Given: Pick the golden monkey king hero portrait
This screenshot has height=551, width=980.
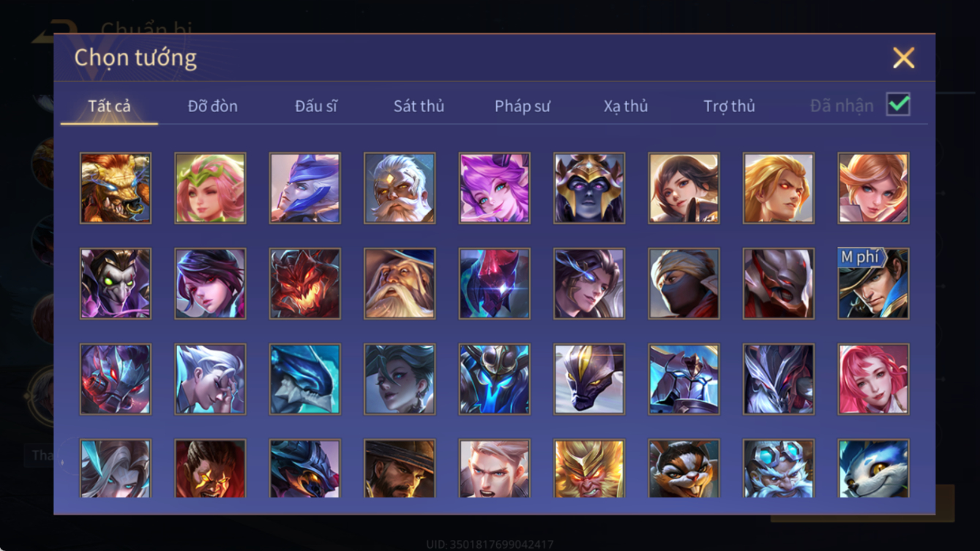Looking at the screenshot, I should click(589, 469).
